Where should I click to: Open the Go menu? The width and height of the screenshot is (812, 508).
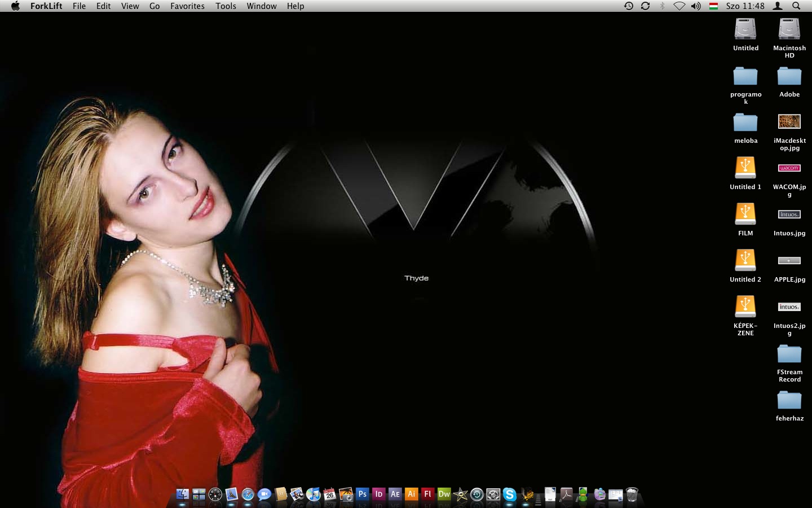155,6
